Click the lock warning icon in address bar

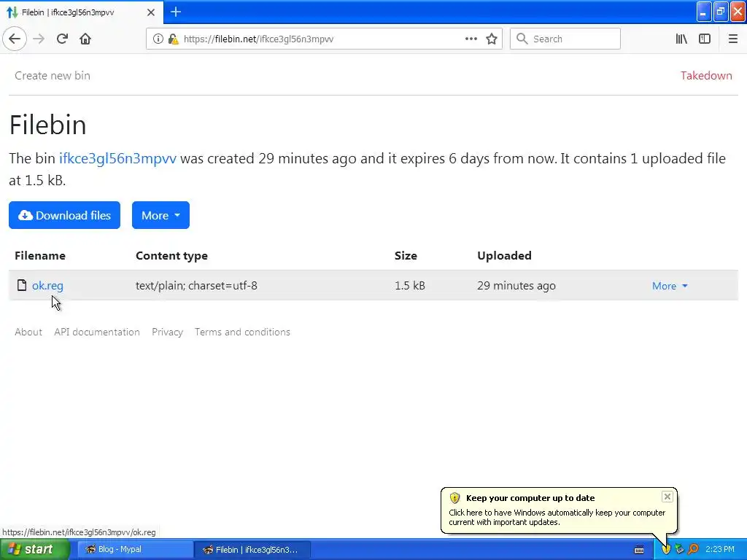coord(173,39)
